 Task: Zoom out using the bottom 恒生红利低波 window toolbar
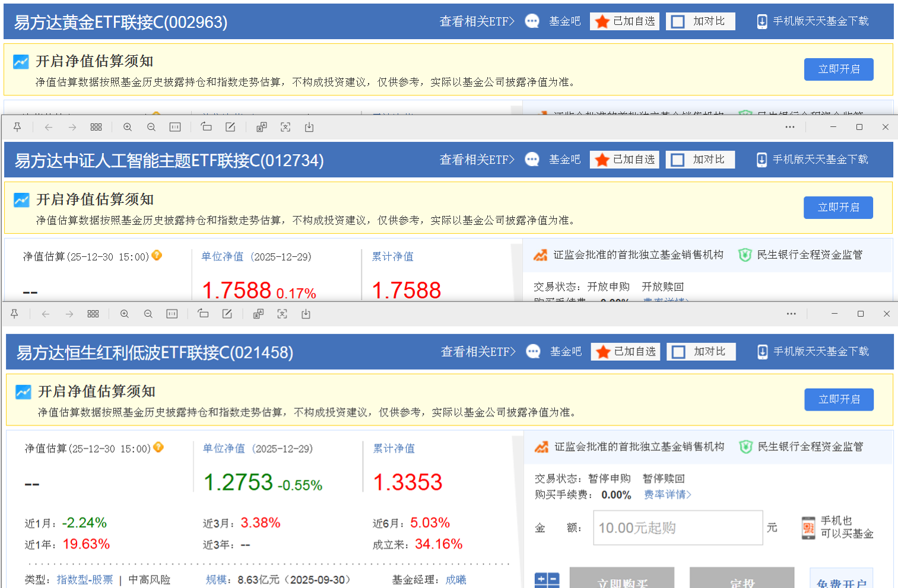coord(148,314)
